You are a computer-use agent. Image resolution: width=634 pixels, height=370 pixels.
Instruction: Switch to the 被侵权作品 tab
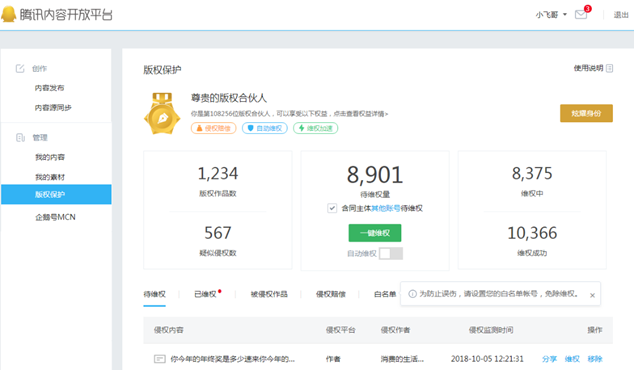point(269,294)
